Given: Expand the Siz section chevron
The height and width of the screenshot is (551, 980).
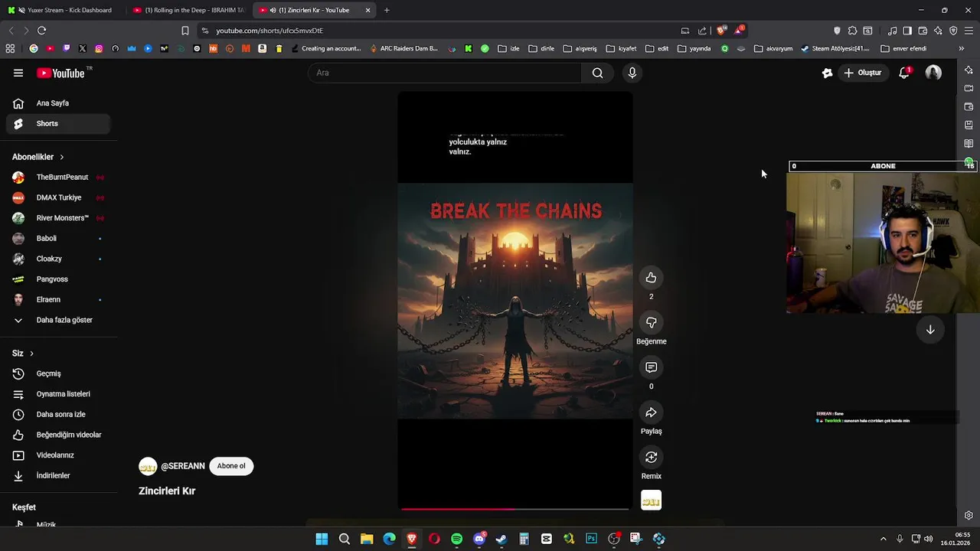Looking at the screenshot, I should (x=31, y=354).
